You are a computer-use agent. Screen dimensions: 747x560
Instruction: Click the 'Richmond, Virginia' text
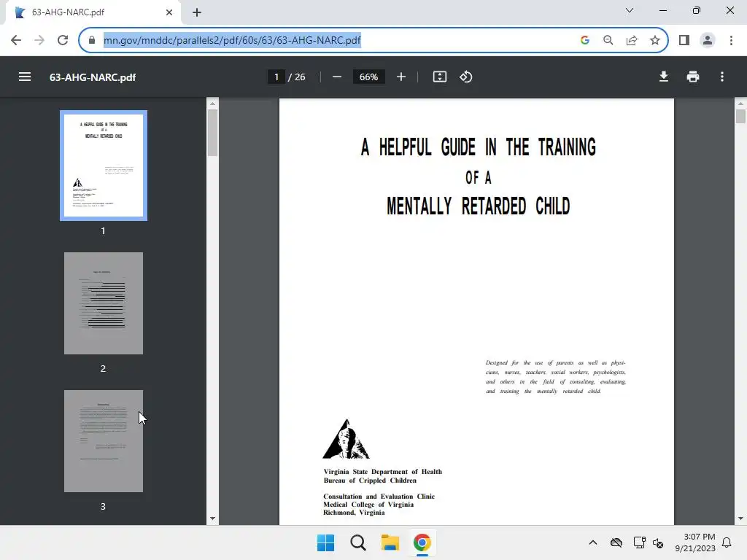pyautogui.click(x=354, y=513)
